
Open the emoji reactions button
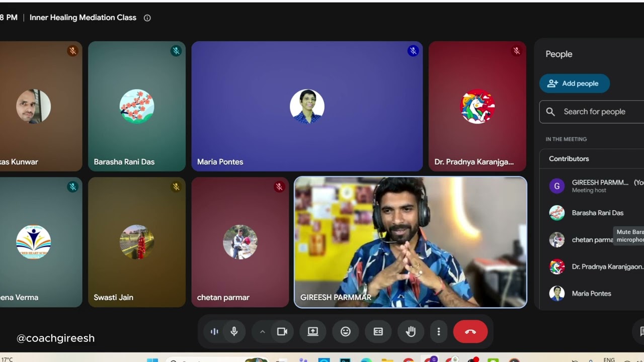click(x=346, y=331)
